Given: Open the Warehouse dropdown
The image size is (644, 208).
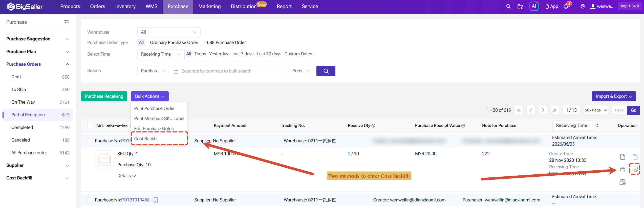Looking at the screenshot, I should [x=169, y=32].
